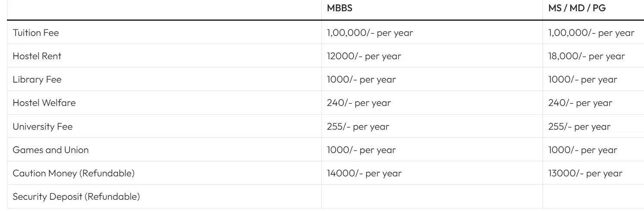Click the Games and Union row label
The image size is (644, 211).
44,150
